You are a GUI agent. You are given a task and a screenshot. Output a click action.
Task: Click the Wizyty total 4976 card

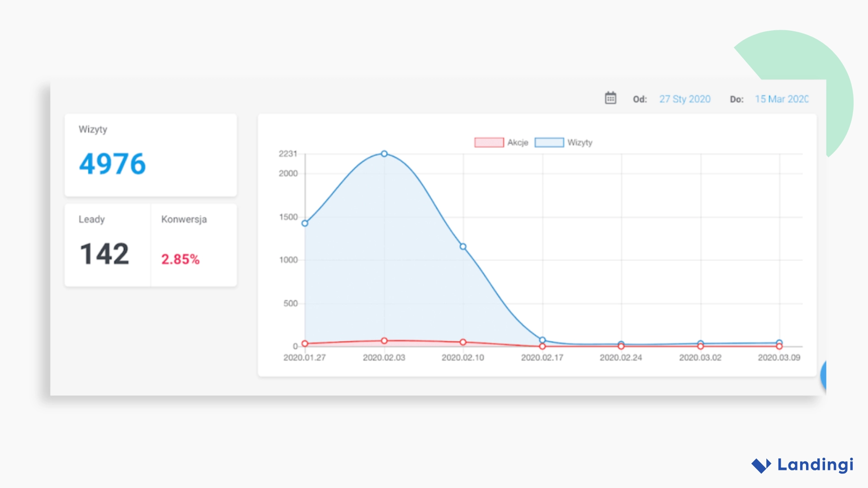pyautogui.click(x=113, y=164)
